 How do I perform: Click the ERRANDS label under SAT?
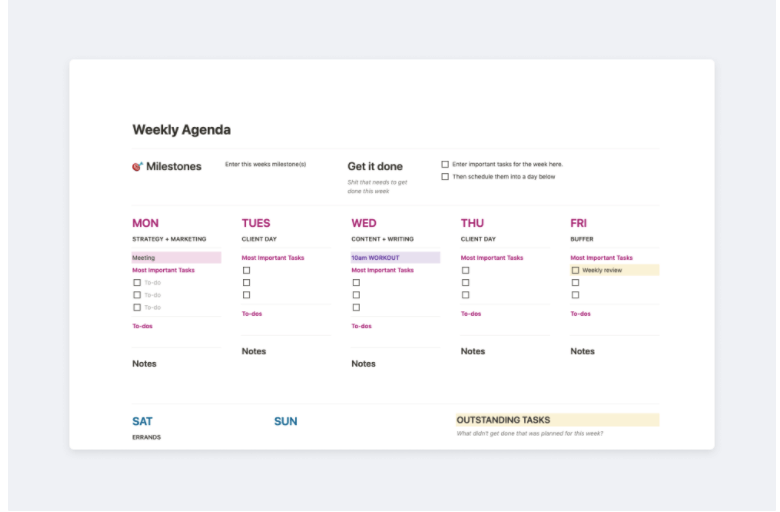click(x=146, y=437)
